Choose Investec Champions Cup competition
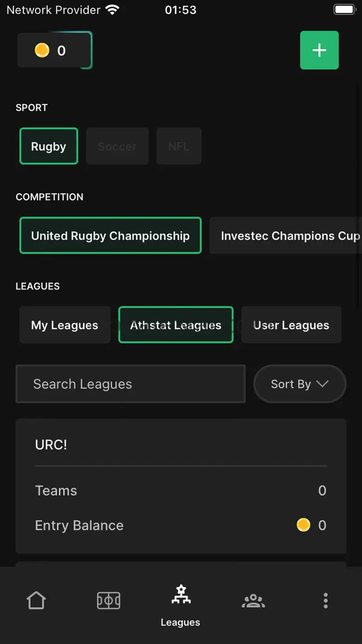Viewport: 362px width, 644px height. click(x=285, y=235)
